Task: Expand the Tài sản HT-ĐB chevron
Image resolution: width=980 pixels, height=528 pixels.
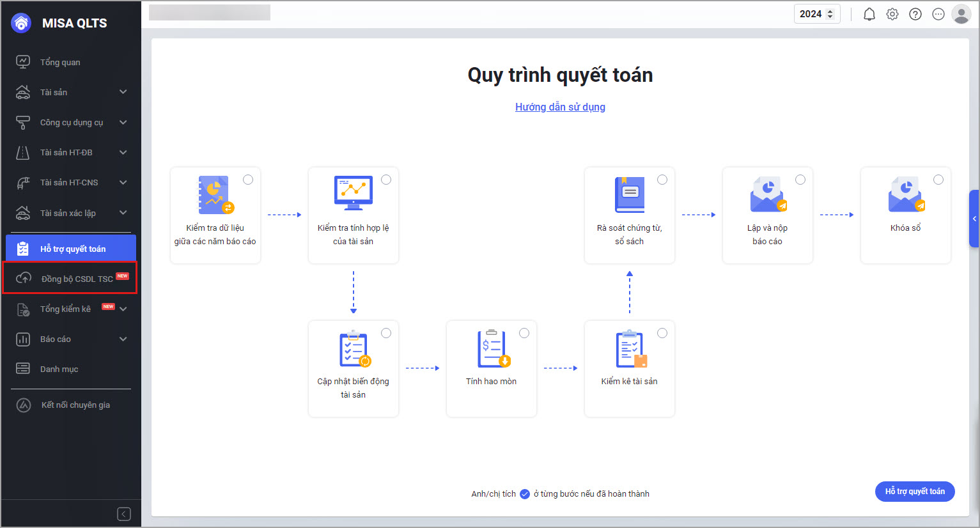Action: click(x=123, y=152)
